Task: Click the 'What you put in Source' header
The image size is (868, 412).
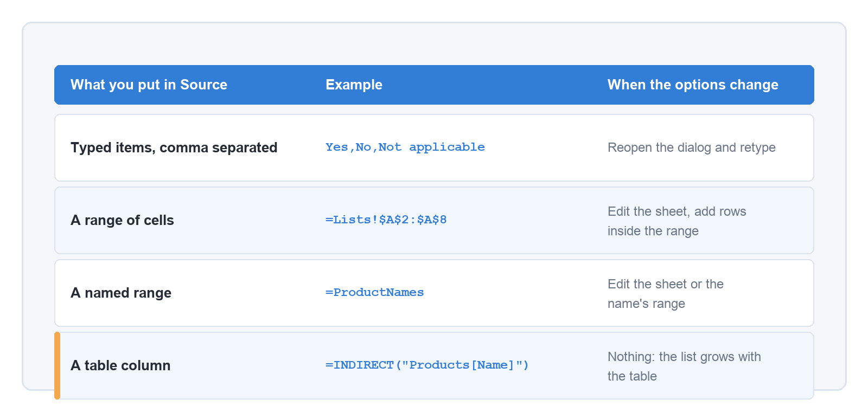Action: (x=149, y=85)
